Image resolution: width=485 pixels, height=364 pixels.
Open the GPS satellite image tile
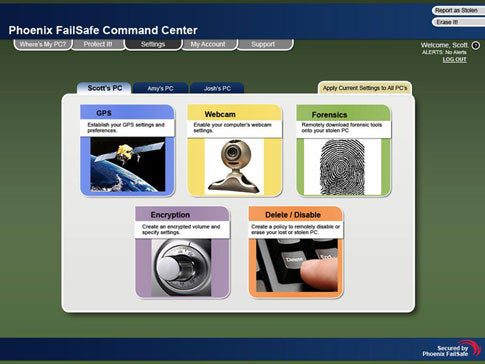tap(128, 164)
